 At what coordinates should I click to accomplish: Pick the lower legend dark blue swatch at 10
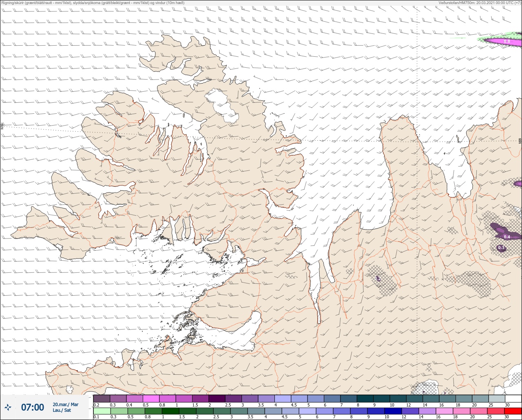pos(393,411)
